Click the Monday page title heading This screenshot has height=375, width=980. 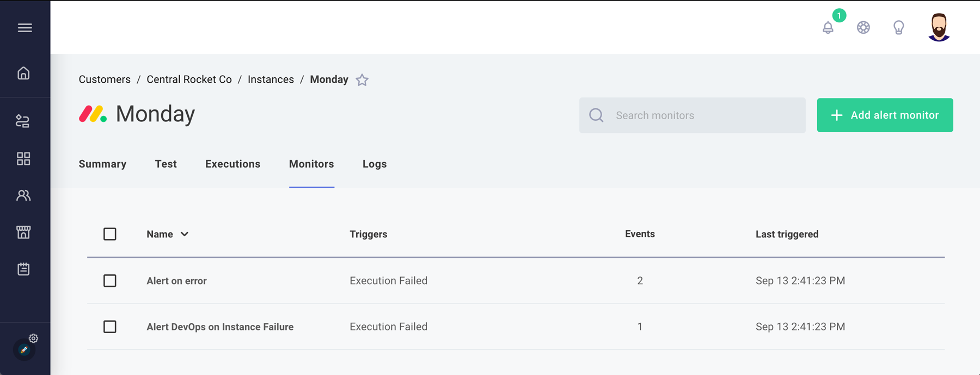tap(155, 114)
